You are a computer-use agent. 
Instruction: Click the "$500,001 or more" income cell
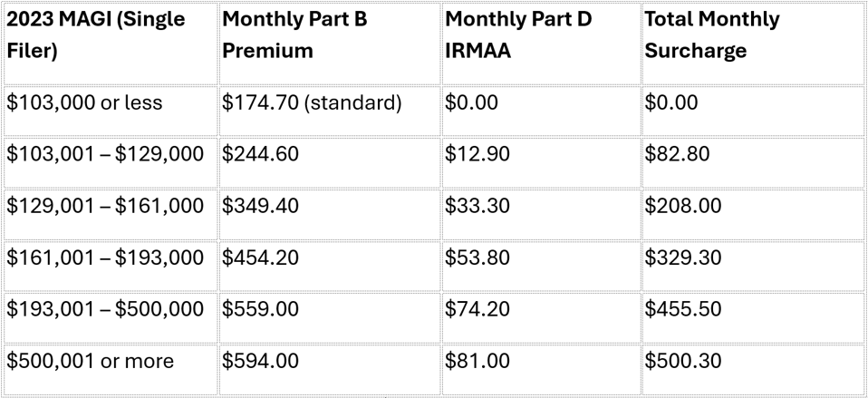(90, 362)
